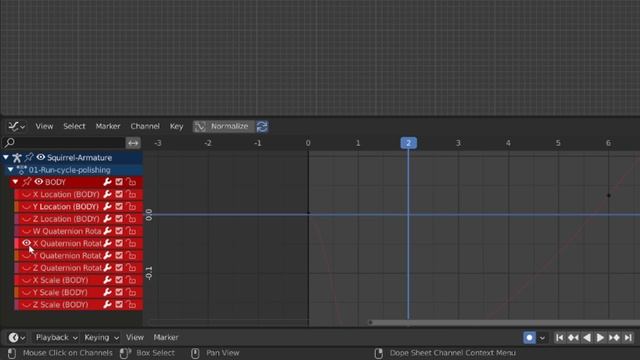Toggle the auto keying record button

coord(529,338)
